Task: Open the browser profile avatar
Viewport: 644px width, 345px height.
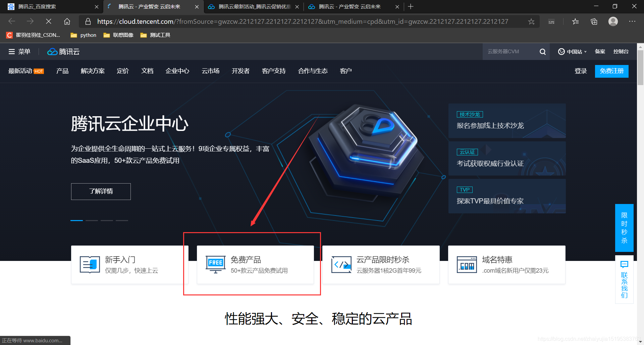Action: point(613,21)
